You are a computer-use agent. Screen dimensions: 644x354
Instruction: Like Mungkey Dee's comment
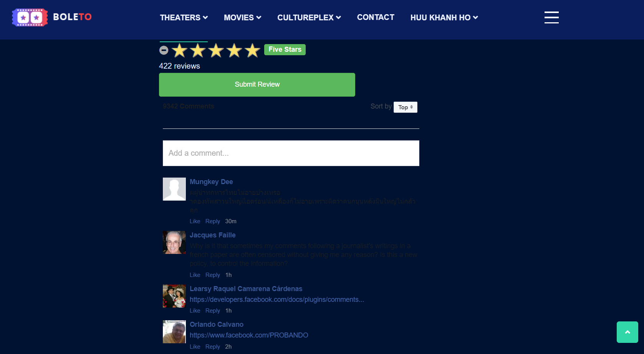click(195, 221)
